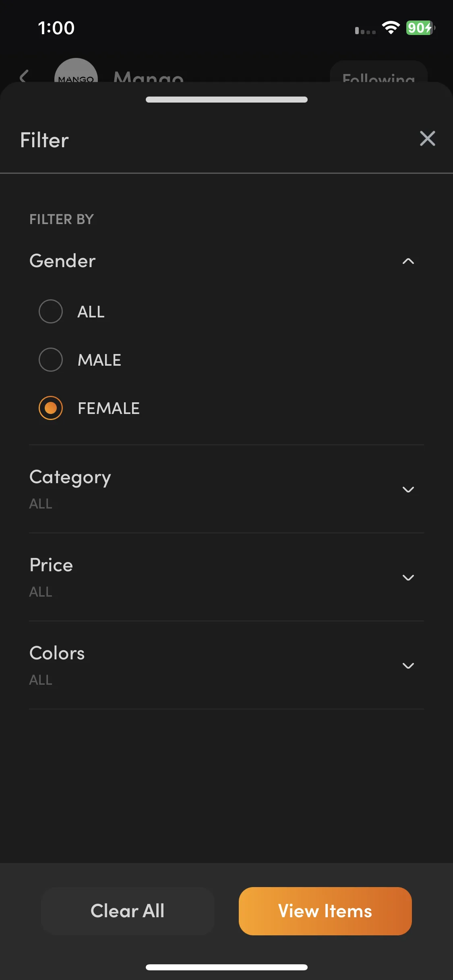453x980 pixels.
Task: Click the orange View Items button
Action: coord(325,911)
